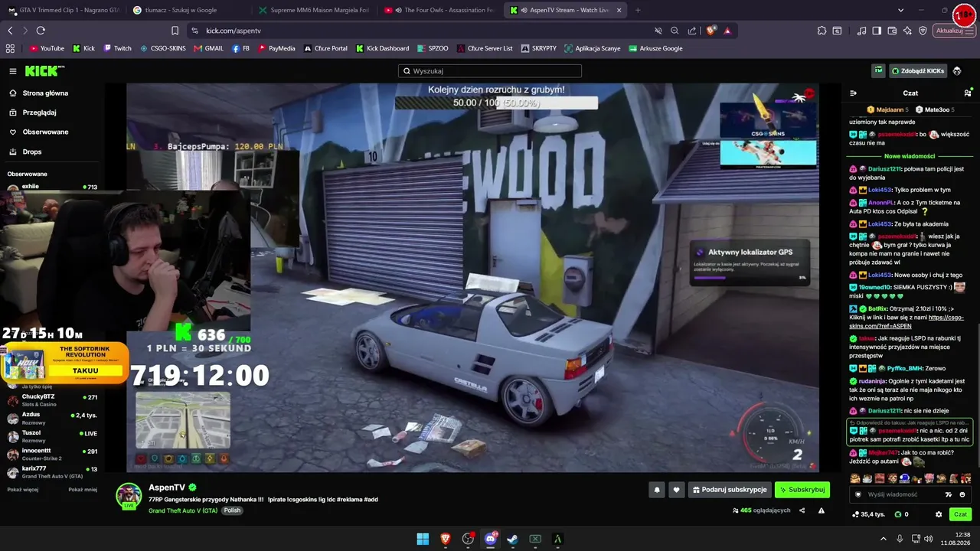
Task: Open the Kick logo homepage
Action: click(x=44, y=71)
